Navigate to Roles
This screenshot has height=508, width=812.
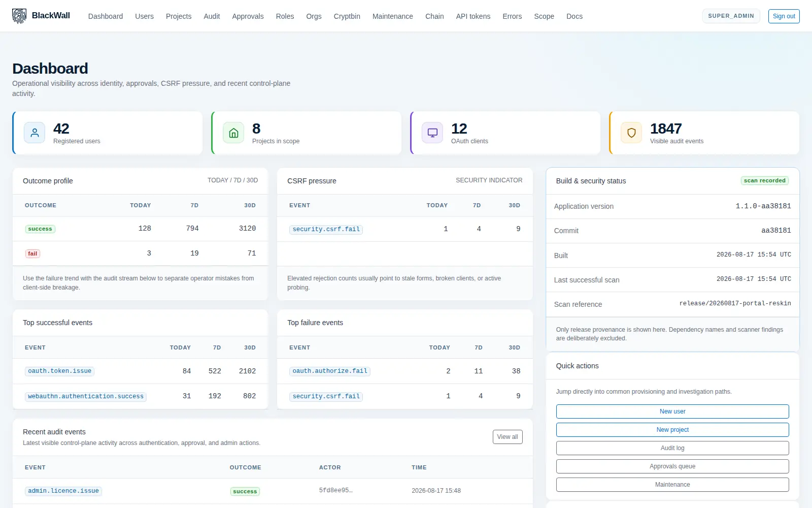(x=285, y=16)
